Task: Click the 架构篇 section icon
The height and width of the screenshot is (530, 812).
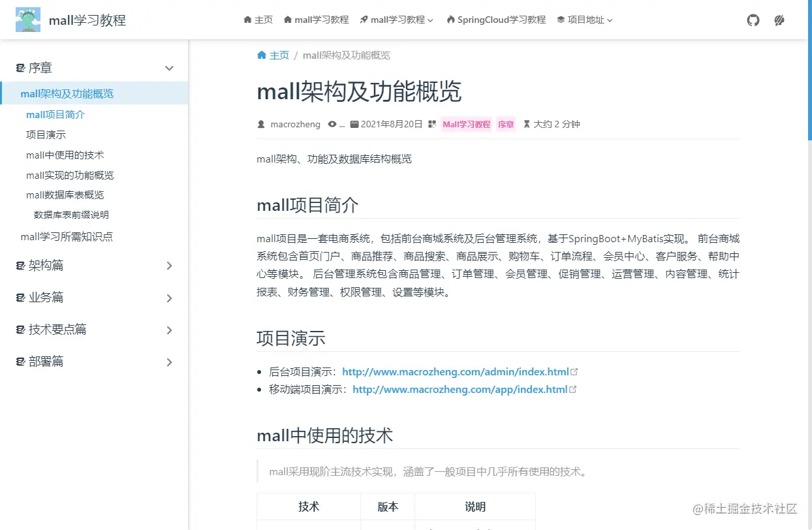Action: pos(20,266)
